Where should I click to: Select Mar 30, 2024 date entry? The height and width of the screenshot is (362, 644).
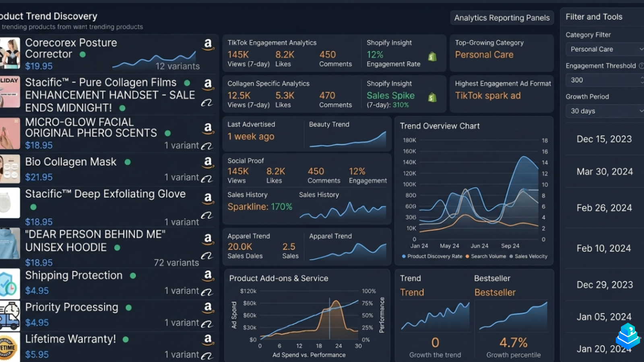pyautogui.click(x=605, y=172)
